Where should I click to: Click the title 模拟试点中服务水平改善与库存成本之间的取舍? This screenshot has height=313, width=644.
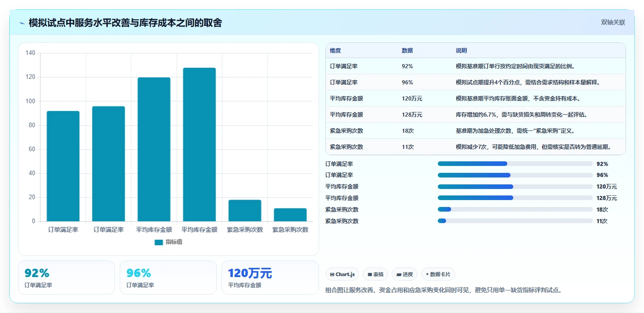click(125, 23)
